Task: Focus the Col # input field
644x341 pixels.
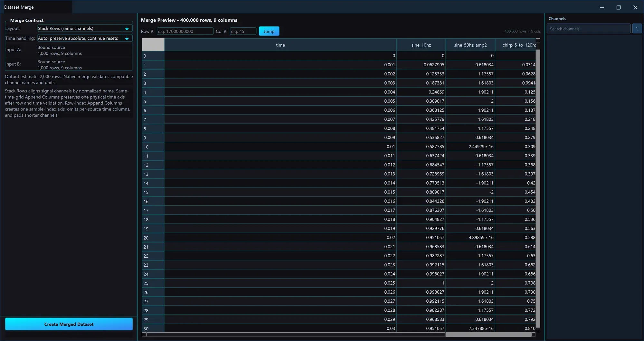Action: pyautogui.click(x=243, y=31)
